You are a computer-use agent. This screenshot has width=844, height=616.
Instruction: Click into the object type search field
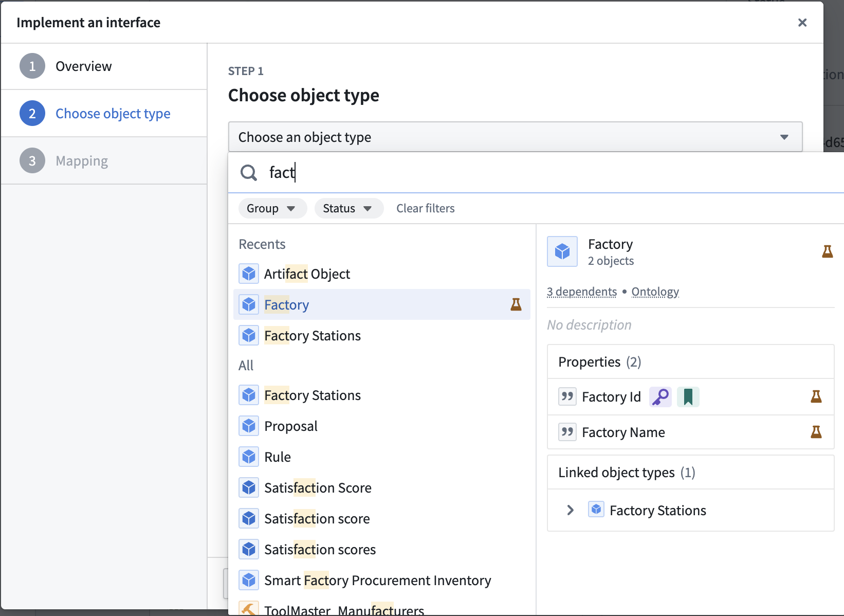pos(463,173)
